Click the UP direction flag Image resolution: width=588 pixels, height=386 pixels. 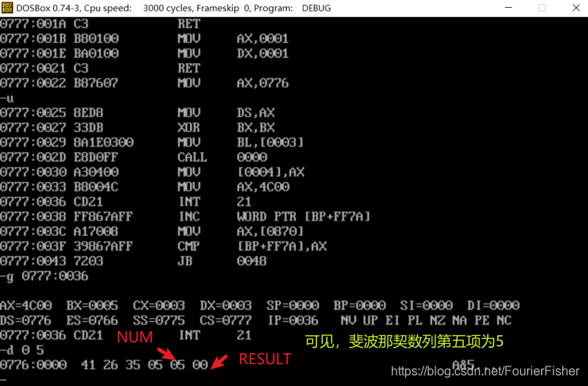(371, 320)
